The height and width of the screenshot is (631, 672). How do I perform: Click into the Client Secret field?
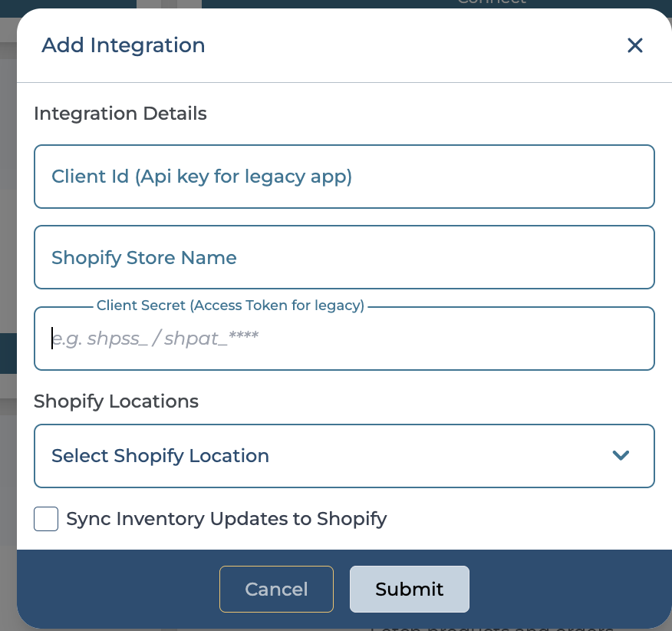344,339
